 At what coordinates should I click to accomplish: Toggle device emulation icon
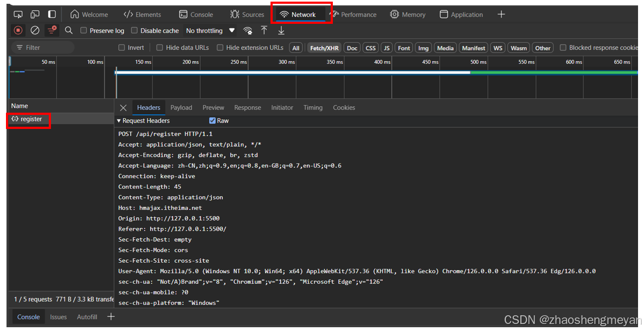tap(35, 15)
